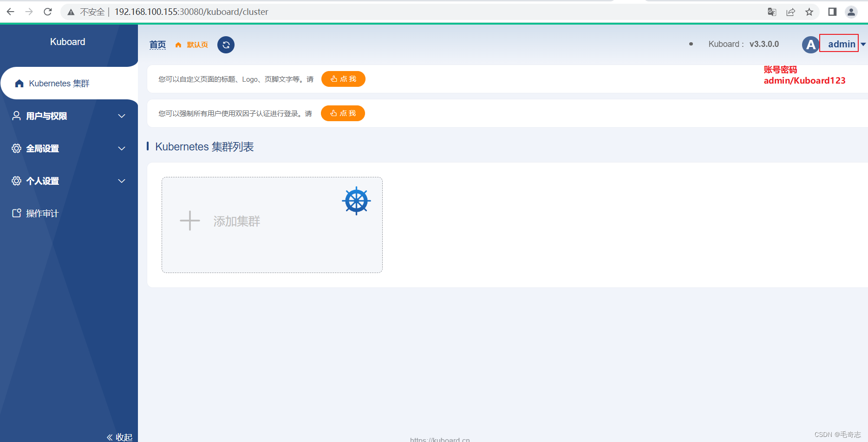The height and width of the screenshot is (442, 868).
Task: Click the Kuboard v3.3.0.0 version text
Action: [x=744, y=44]
